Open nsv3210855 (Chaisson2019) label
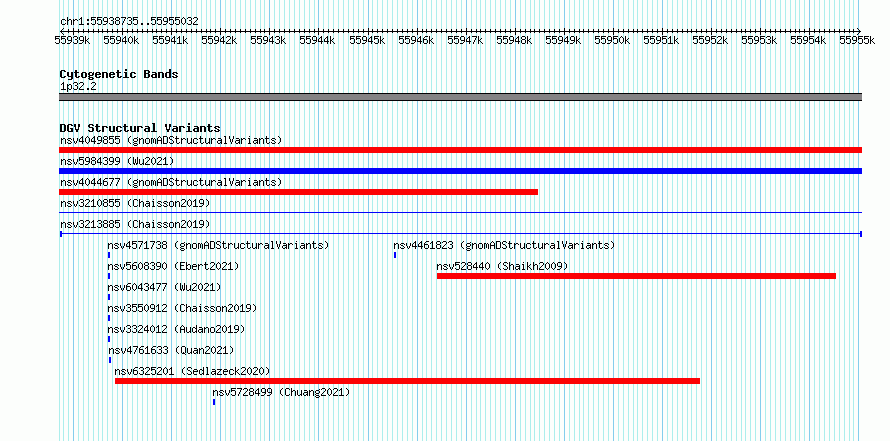 135,203
